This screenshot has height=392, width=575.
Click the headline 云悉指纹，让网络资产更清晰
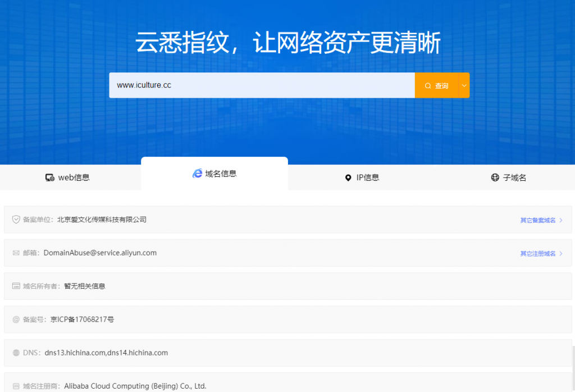coord(288,43)
